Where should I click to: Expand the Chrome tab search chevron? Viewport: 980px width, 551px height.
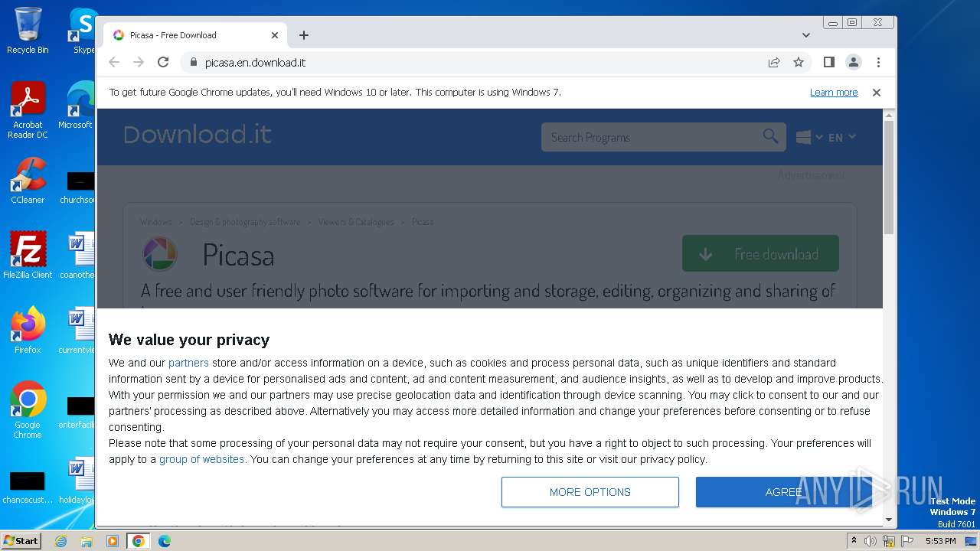806,35
